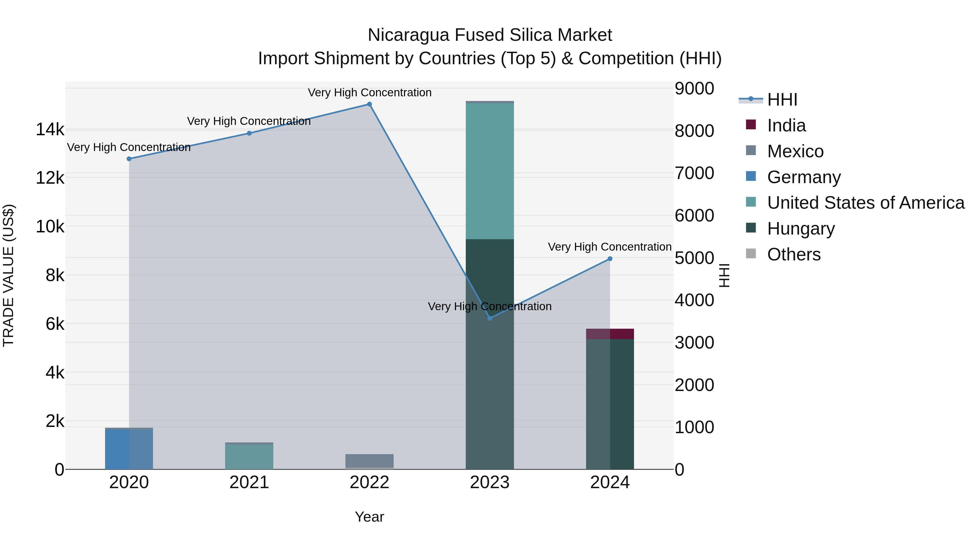Click the 8000 right-axis tick label

point(695,131)
